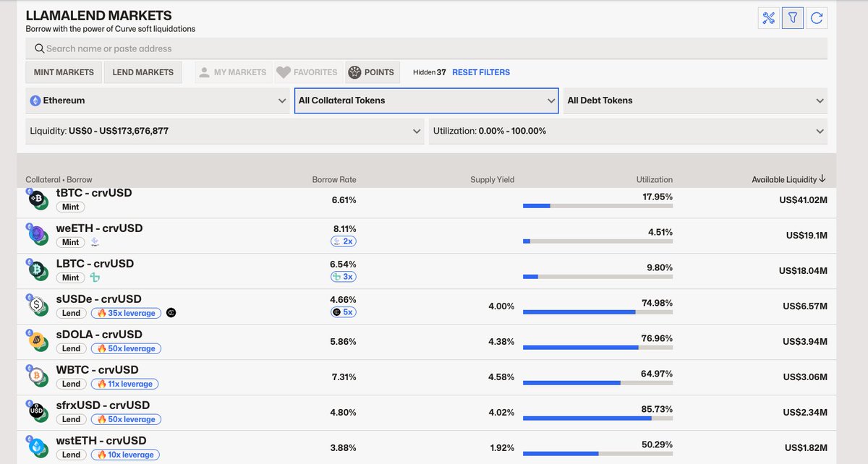
Task: Click the sUSDe token icon
Action: 37,306
